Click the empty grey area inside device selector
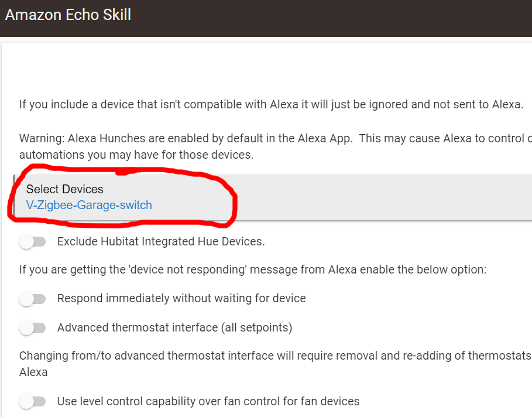Viewport: 532px width, 417px height. 380,197
